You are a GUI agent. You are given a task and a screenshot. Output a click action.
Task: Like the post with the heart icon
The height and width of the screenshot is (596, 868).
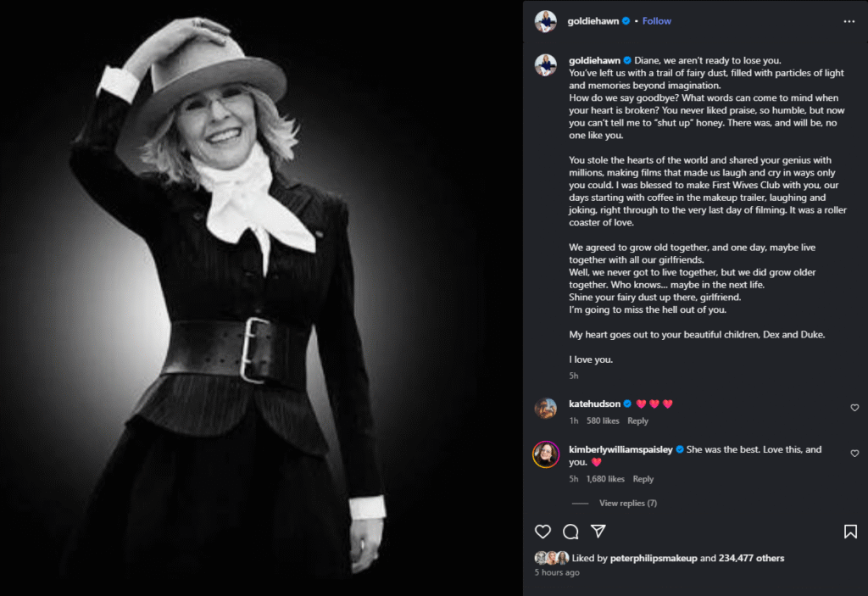point(543,532)
